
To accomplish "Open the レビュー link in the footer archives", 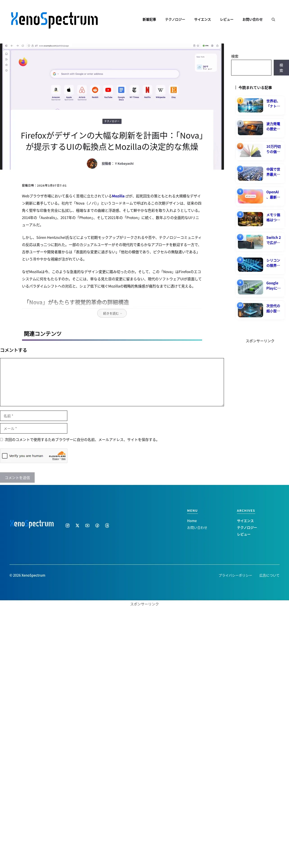I will 244,535.
